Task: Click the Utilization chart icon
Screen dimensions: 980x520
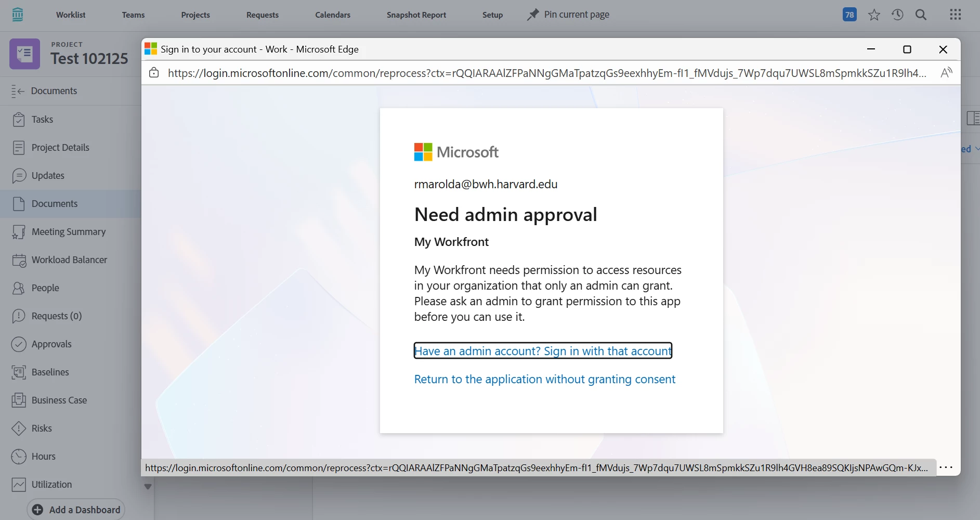Action: [x=19, y=485]
